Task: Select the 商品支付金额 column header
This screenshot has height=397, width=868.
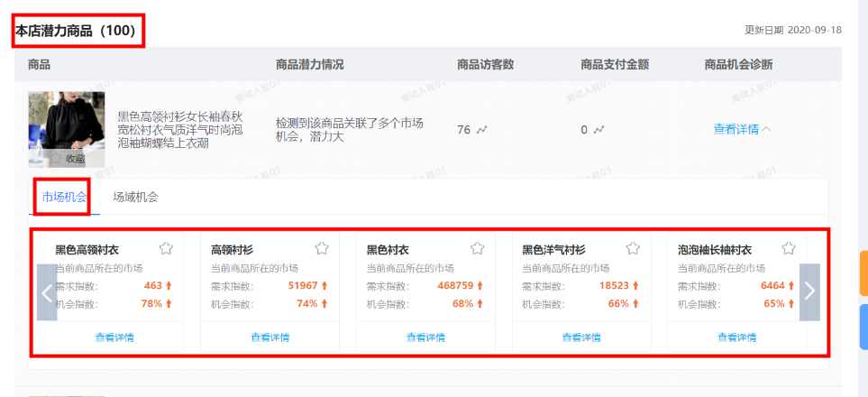Action: point(615,64)
